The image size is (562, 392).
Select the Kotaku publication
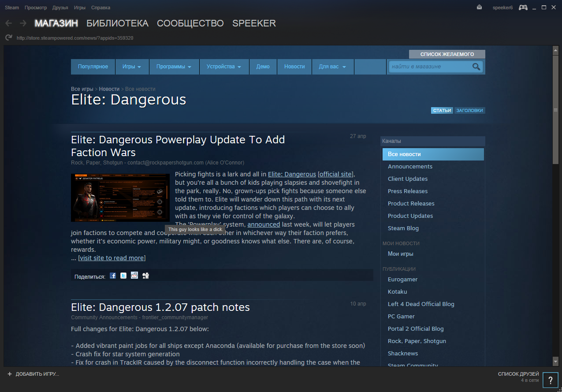(x=398, y=292)
